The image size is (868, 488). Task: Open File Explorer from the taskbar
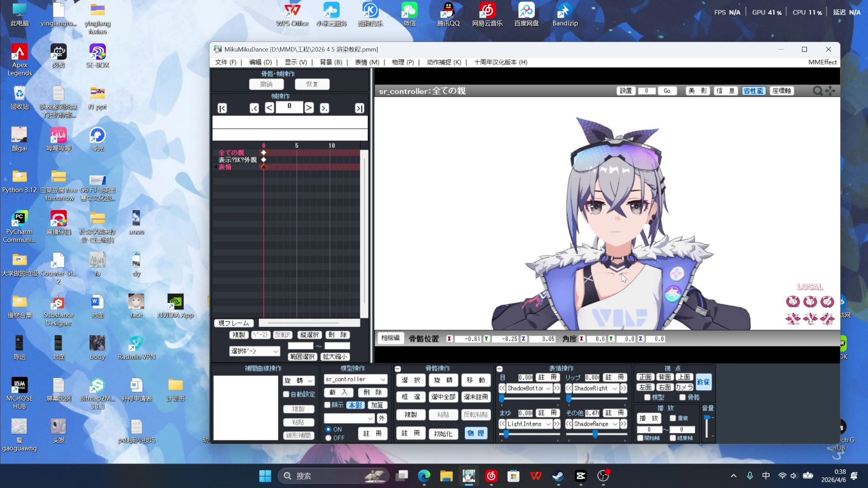tap(446, 476)
